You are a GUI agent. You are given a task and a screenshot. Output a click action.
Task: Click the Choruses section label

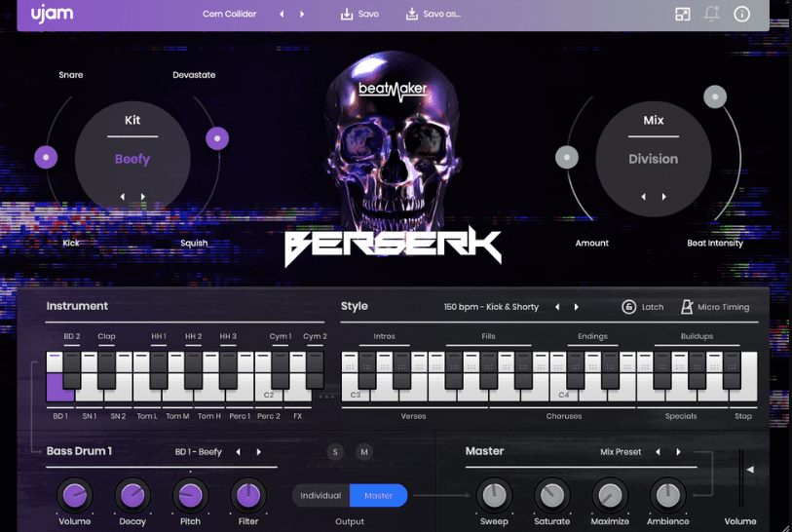[564, 416]
